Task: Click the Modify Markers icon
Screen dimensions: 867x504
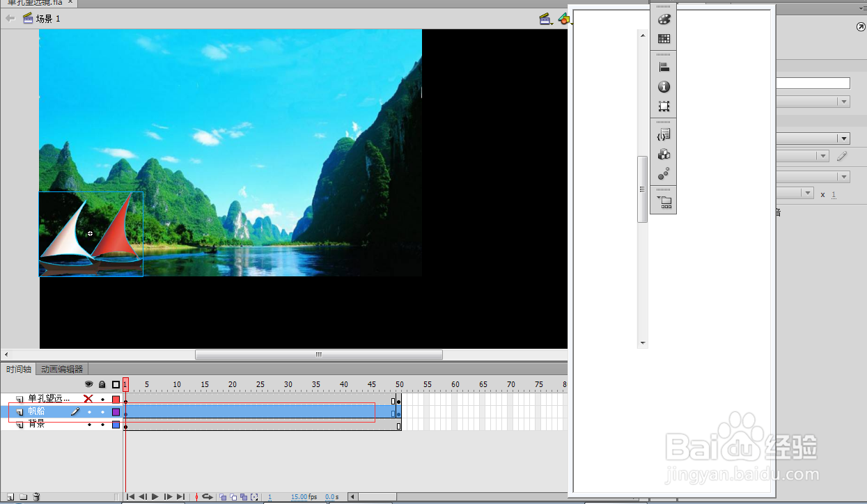Action: (x=254, y=497)
